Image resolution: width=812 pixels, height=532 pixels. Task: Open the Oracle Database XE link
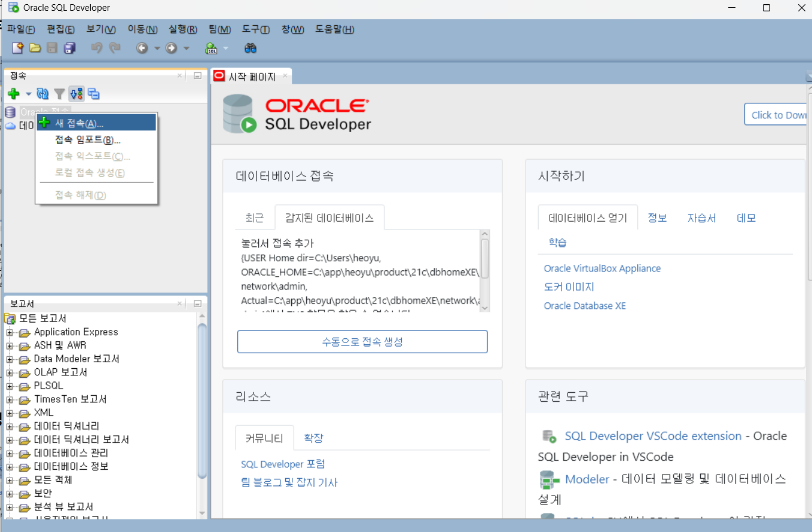point(585,305)
